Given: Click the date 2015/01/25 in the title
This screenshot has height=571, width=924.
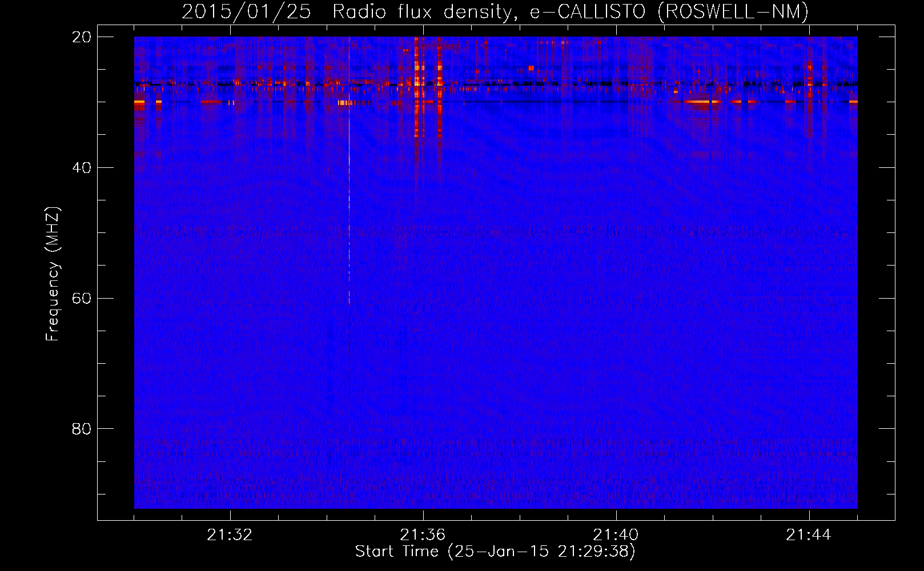Looking at the screenshot, I should tap(246, 11).
